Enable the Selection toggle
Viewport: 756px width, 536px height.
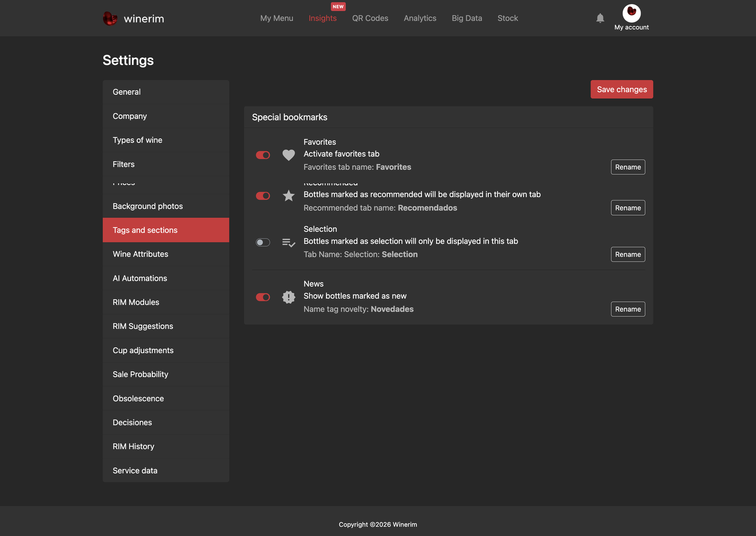point(263,243)
